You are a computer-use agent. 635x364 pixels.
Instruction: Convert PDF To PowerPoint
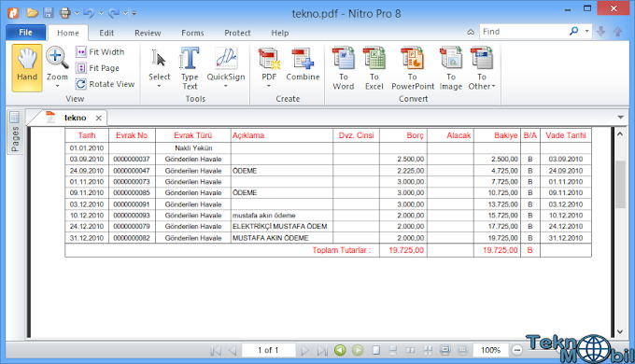(x=412, y=68)
